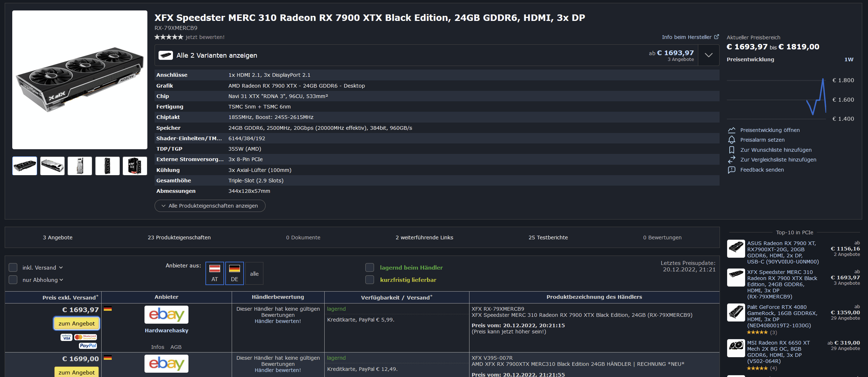Open the price history chart icon
This screenshot has width=868, height=377.
731,130
